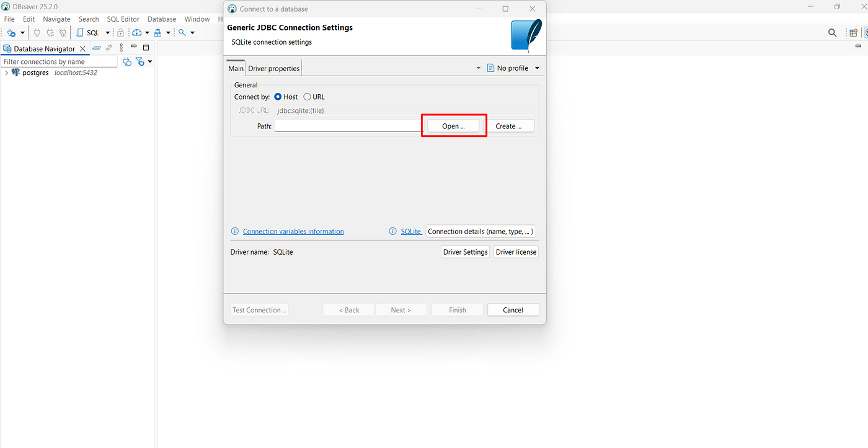Screen dimensions: 868x448
Task: Expand the database tools dropdown arrow
Action: click(168, 33)
